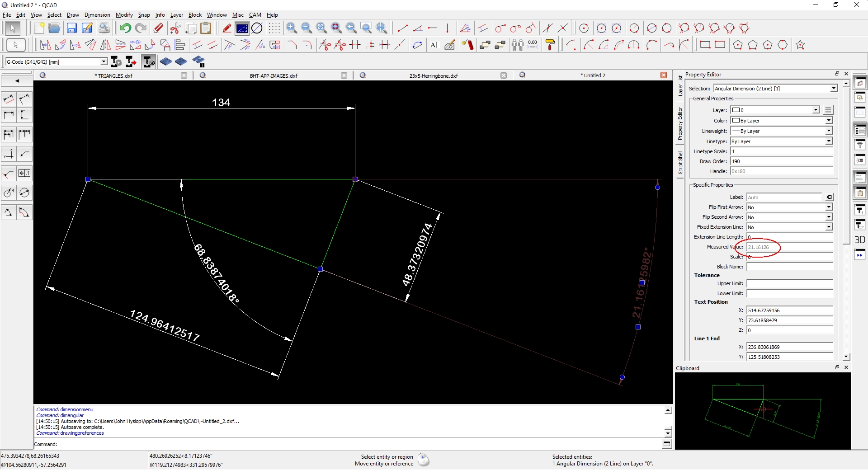
Task: Switch to TRIANGLES.dxf tab
Action: [113, 75]
